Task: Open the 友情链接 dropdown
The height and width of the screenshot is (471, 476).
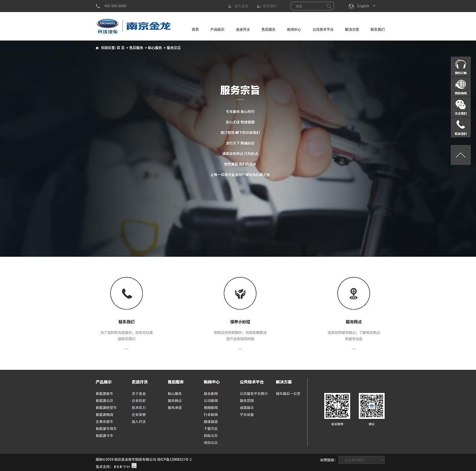Action: tap(361, 460)
